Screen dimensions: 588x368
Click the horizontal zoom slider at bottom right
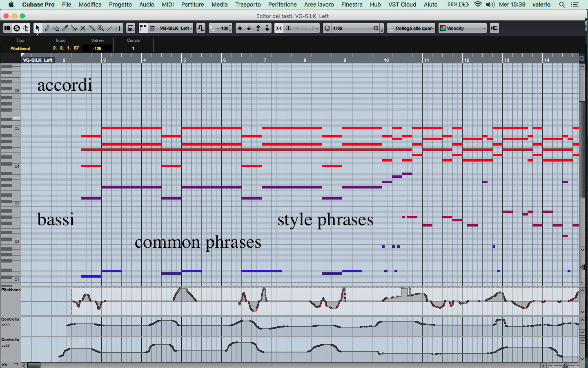click(565, 365)
